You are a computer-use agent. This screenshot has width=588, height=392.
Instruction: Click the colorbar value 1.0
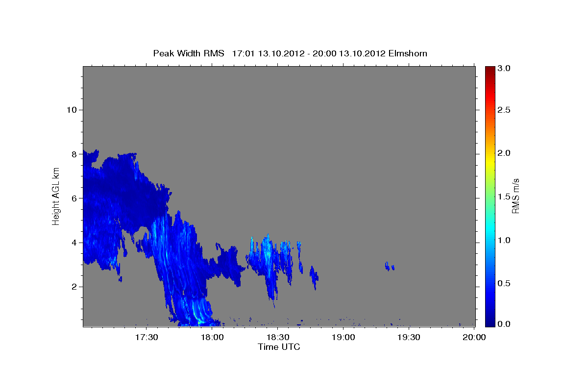coord(504,240)
